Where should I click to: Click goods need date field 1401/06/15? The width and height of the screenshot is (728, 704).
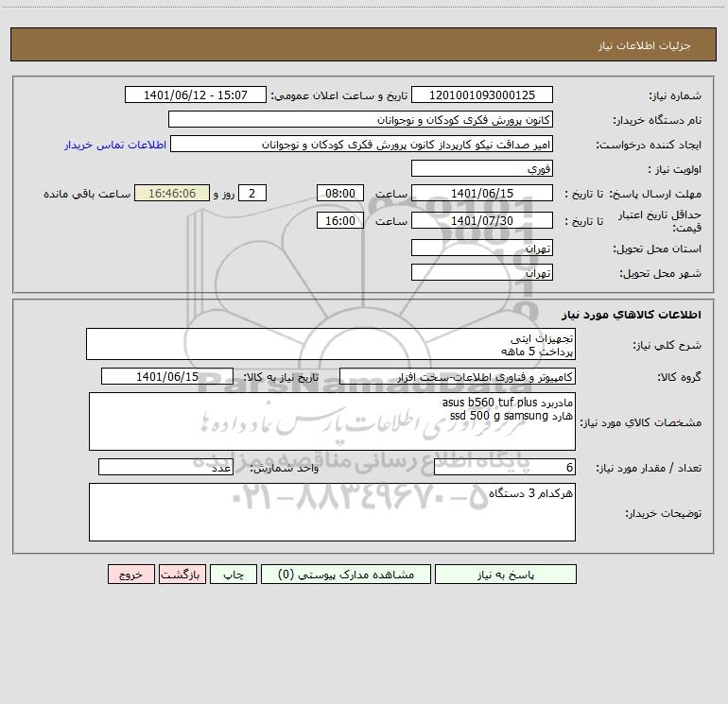point(167,376)
